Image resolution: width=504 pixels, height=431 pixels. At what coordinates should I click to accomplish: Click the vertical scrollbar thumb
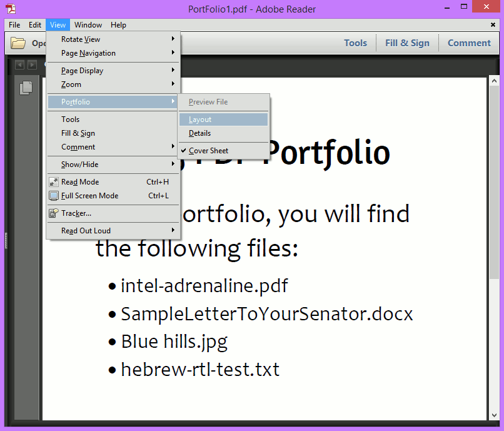click(495, 183)
